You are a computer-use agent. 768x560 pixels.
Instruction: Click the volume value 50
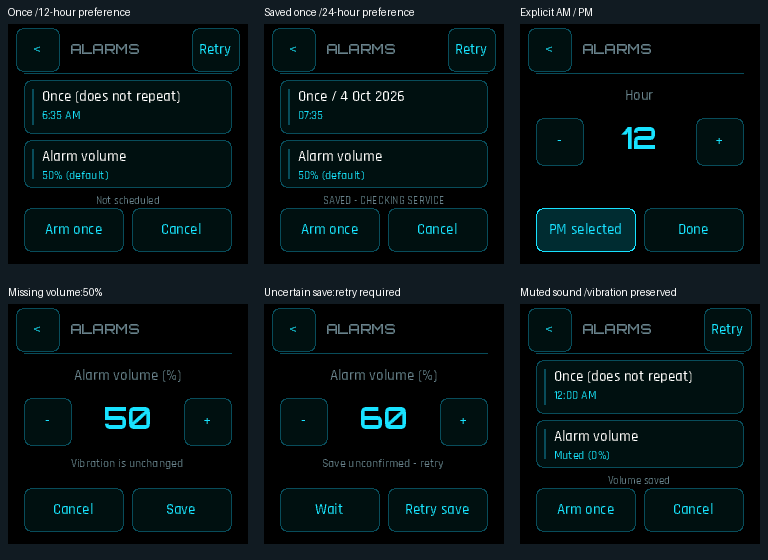click(x=127, y=418)
